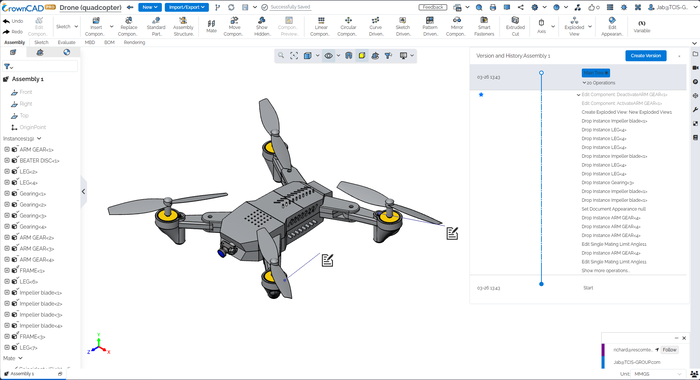700x380 pixels.
Task: Click the Edit Appearance tool
Action: pos(612,27)
